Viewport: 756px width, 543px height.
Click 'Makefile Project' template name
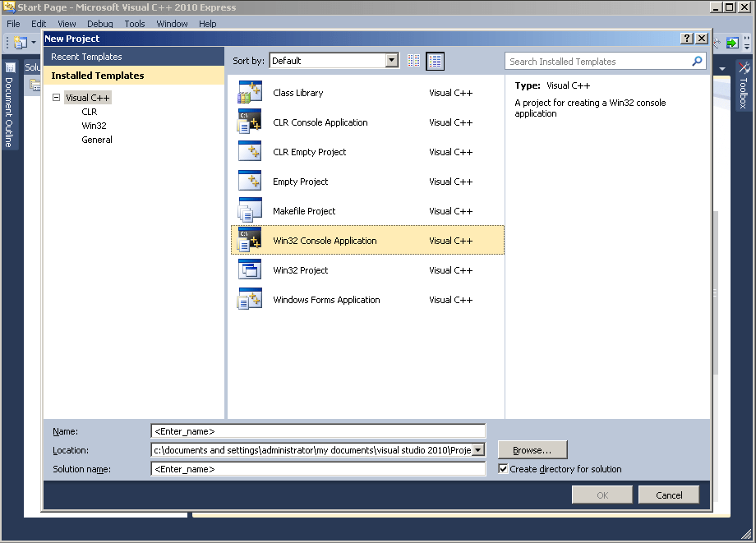(x=304, y=210)
